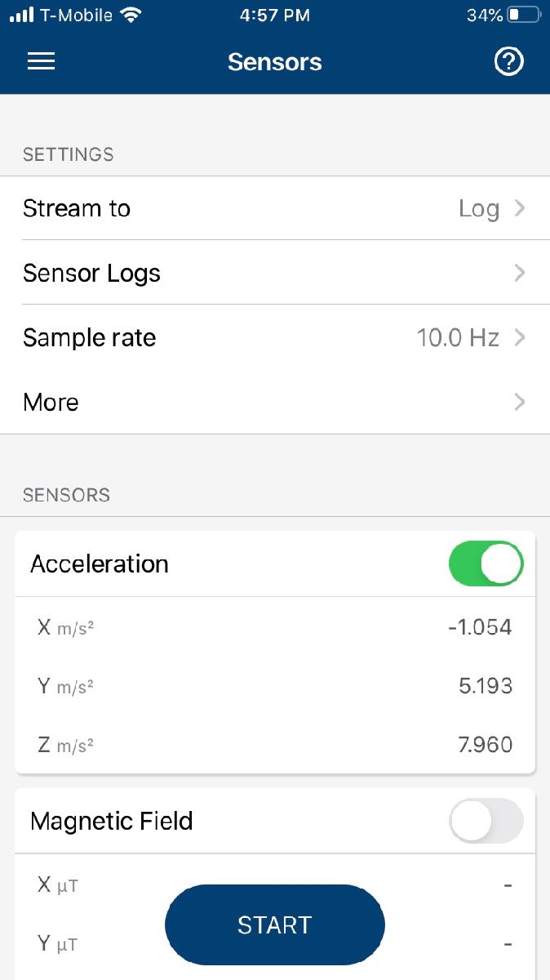Tap the Log stream destination value
This screenshot has width=550, height=980.
[x=479, y=208]
